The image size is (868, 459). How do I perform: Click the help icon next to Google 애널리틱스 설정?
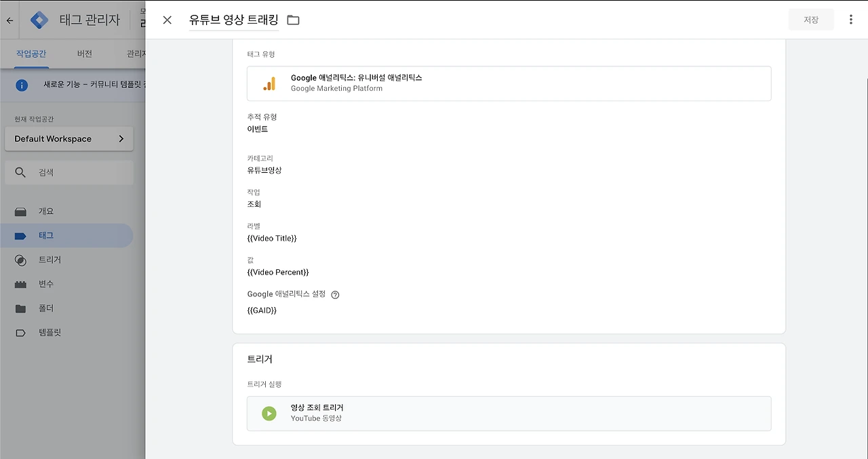tap(335, 295)
